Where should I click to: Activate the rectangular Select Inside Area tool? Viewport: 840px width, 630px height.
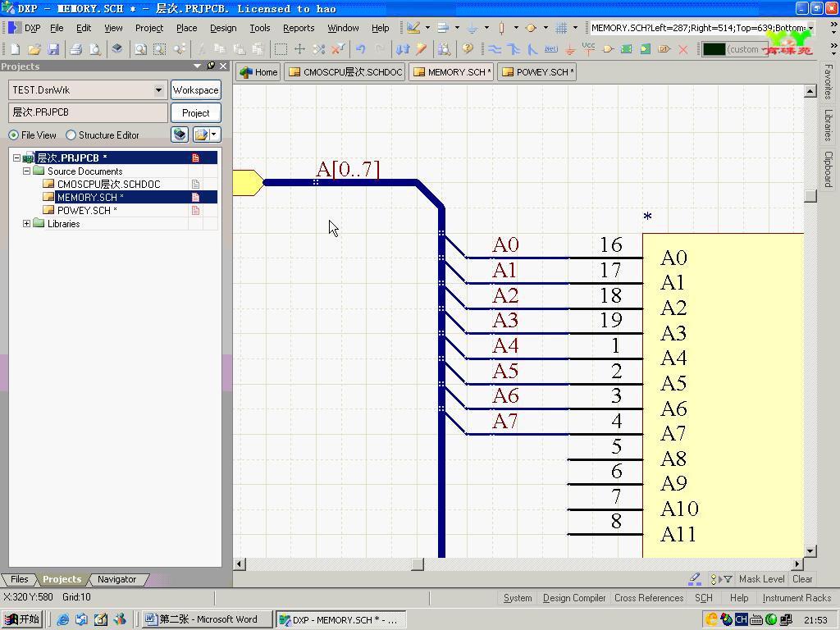(x=281, y=49)
